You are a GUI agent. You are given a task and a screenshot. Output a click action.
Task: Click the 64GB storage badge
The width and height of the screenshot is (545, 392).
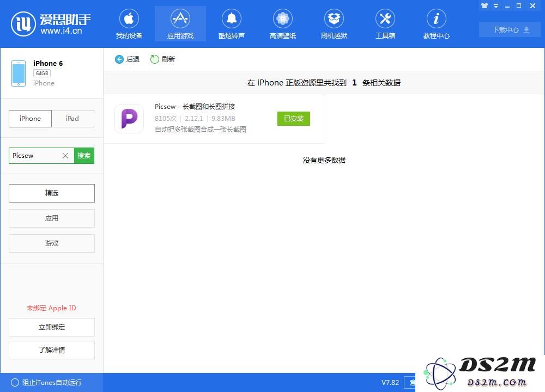[42, 73]
